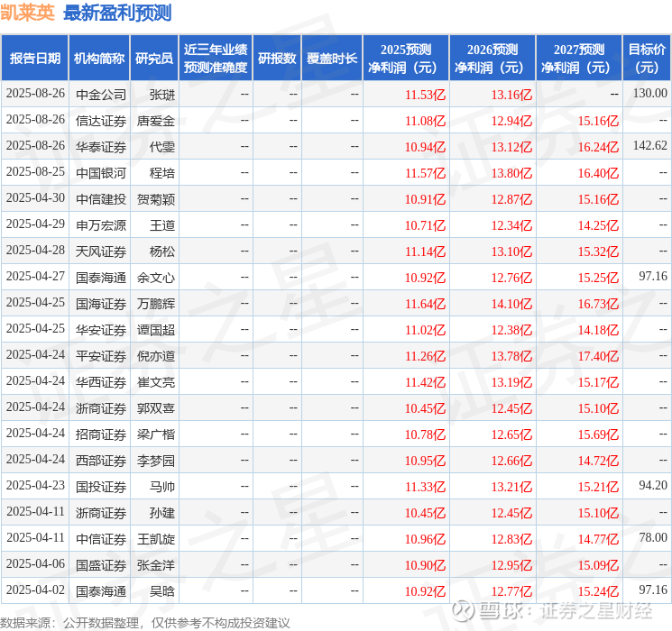The width and height of the screenshot is (672, 631).
Task: Select the 2025预测净利润 column header
Action: 406,59
